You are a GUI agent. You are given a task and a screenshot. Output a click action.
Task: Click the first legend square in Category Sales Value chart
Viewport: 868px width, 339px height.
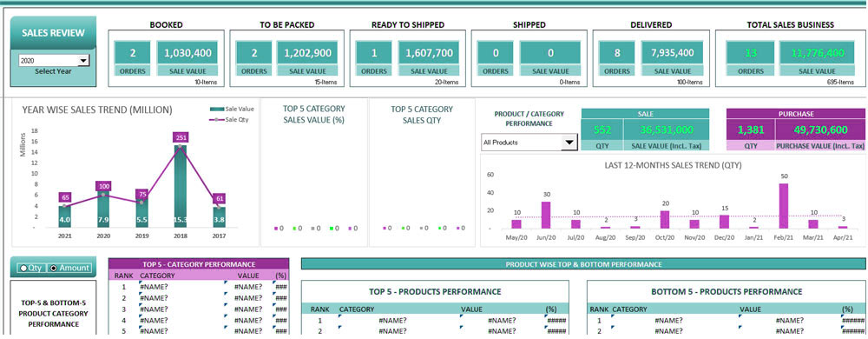pyautogui.click(x=275, y=229)
